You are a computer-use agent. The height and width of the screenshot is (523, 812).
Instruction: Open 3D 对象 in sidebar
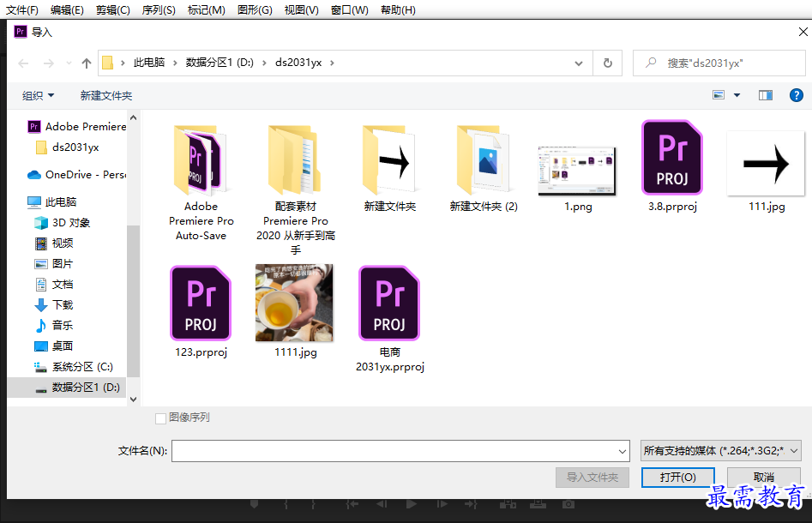click(x=62, y=222)
